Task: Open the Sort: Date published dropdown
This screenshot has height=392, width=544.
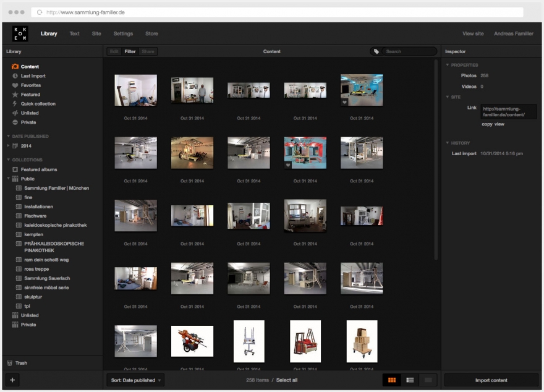Action: [135, 380]
